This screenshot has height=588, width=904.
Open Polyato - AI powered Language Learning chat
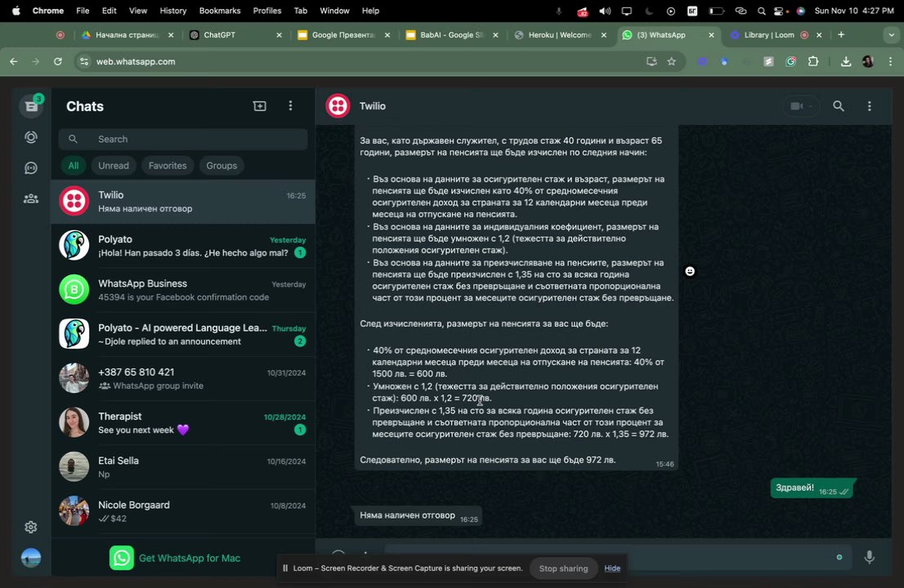pyautogui.click(x=183, y=335)
